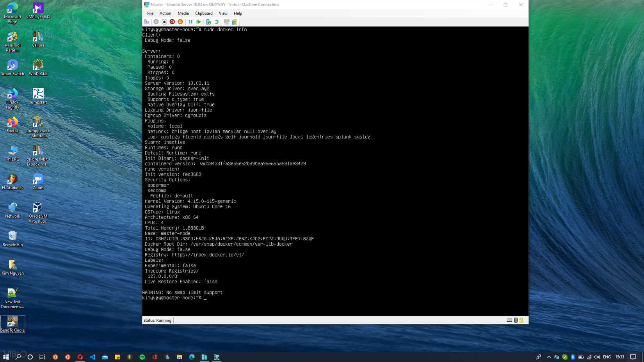Open the Media menu
Screen dimensions: 644x362
(x=183, y=13)
